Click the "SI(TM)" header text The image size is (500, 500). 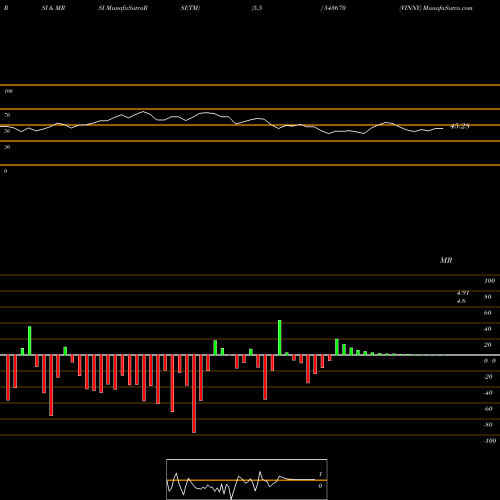point(190,8)
